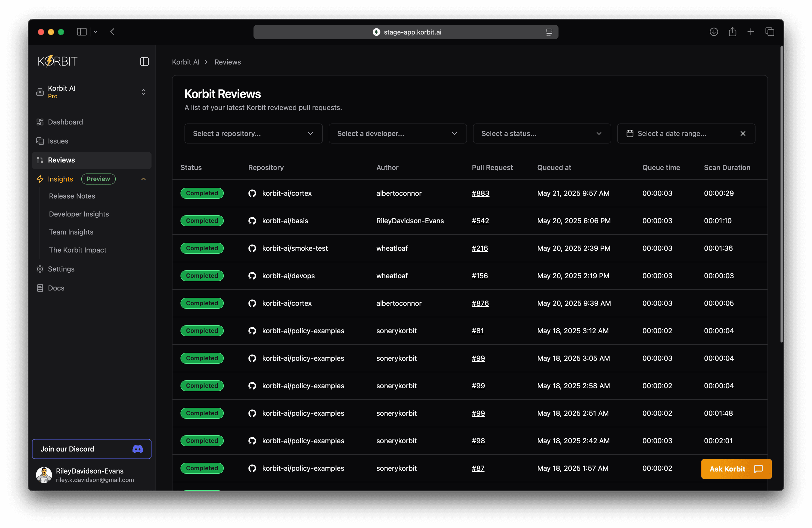Click the Ask Korbit button
The image size is (812, 528).
click(x=736, y=469)
